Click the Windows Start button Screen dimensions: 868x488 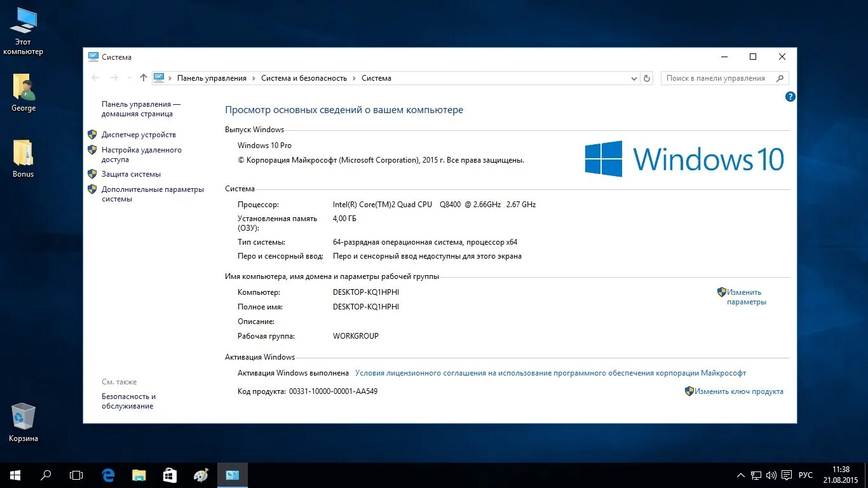[x=15, y=475]
